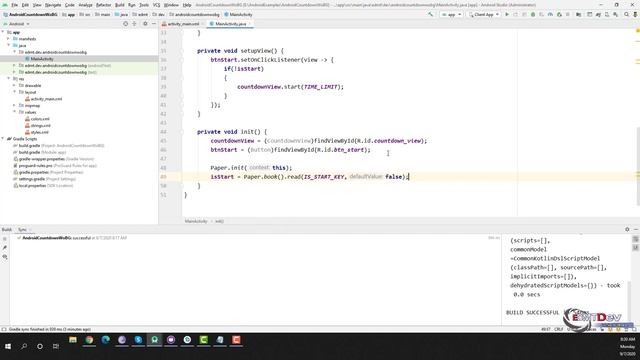Viewport: 640px width, 360px height.
Task: Open the Refactor menu
Action: 103,5
